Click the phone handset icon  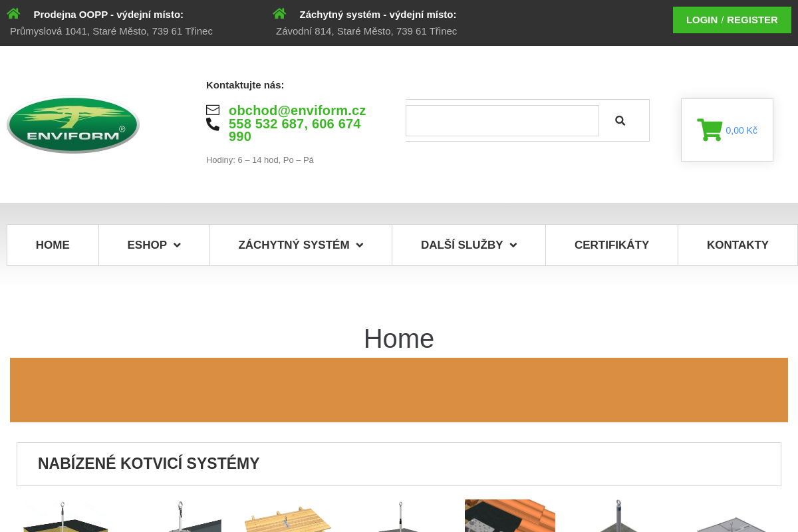[x=213, y=124]
